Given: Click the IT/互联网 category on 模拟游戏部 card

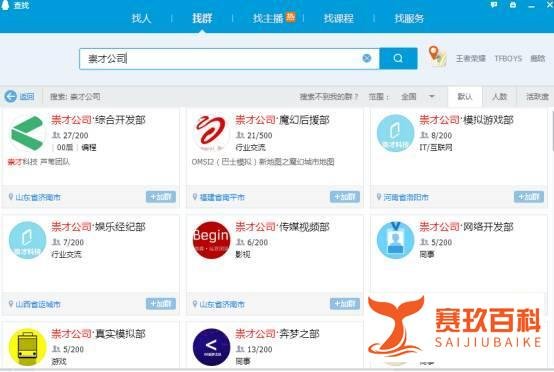Looking at the screenshot, I should point(436,147).
